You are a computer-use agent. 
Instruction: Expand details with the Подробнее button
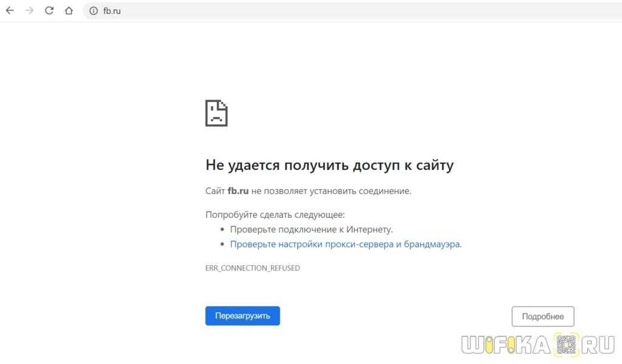click(542, 316)
